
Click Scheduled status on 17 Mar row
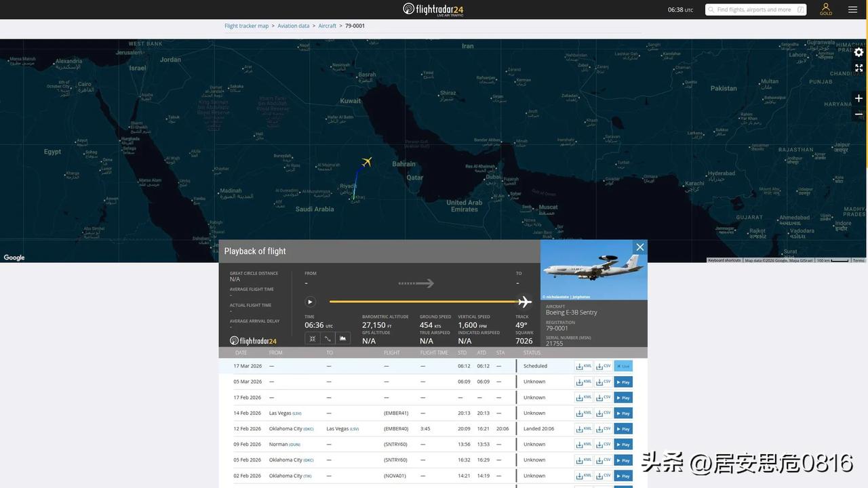535,366
